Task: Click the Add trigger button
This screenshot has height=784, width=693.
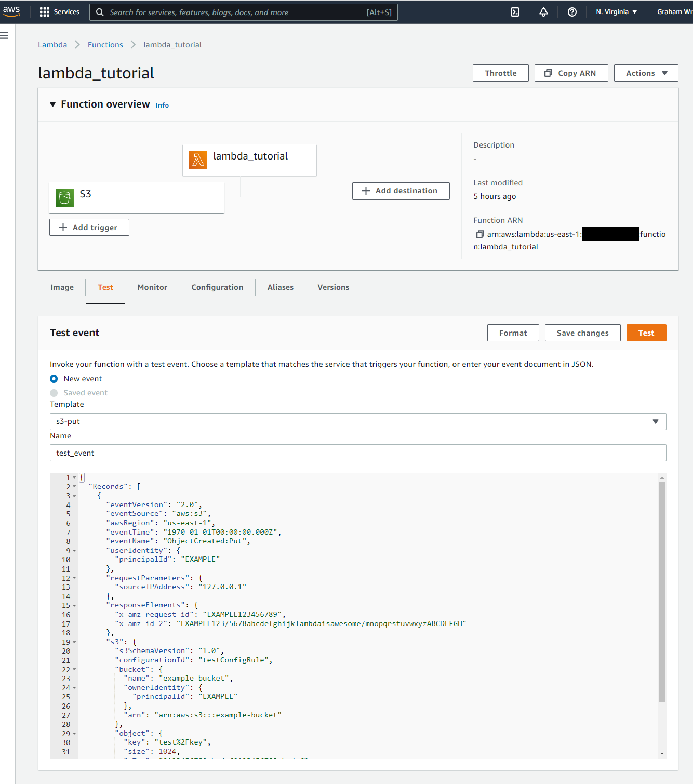Action: pyautogui.click(x=89, y=227)
